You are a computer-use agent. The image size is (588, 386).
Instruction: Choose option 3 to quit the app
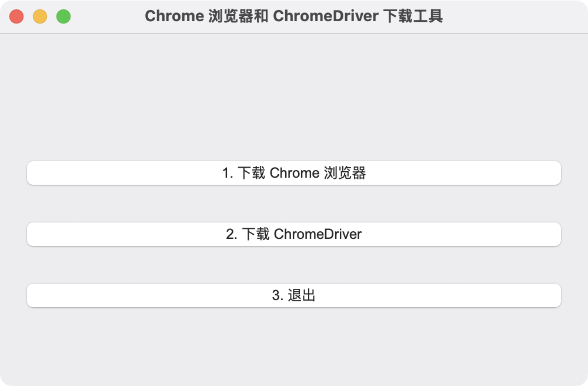[294, 295]
